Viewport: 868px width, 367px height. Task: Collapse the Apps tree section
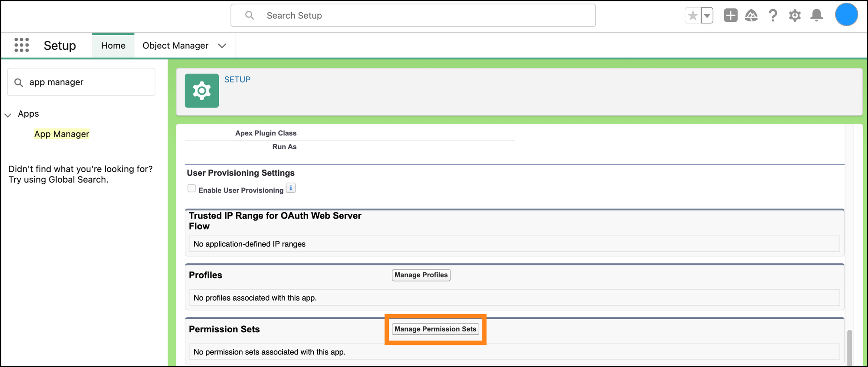pos(8,115)
